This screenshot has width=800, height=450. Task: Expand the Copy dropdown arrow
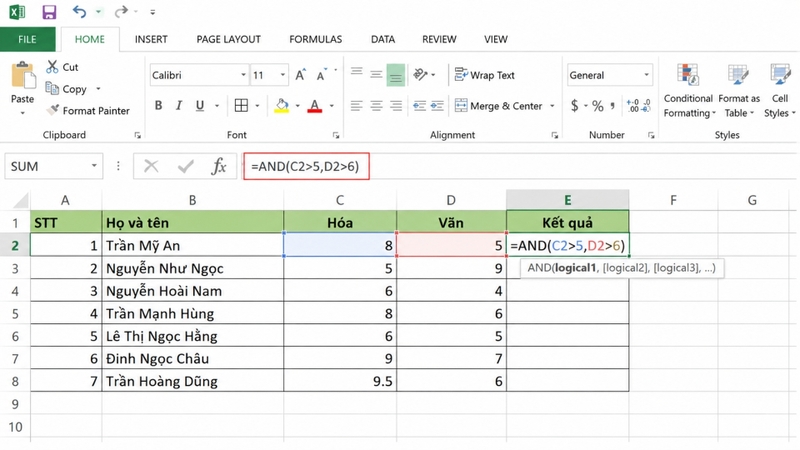point(98,89)
